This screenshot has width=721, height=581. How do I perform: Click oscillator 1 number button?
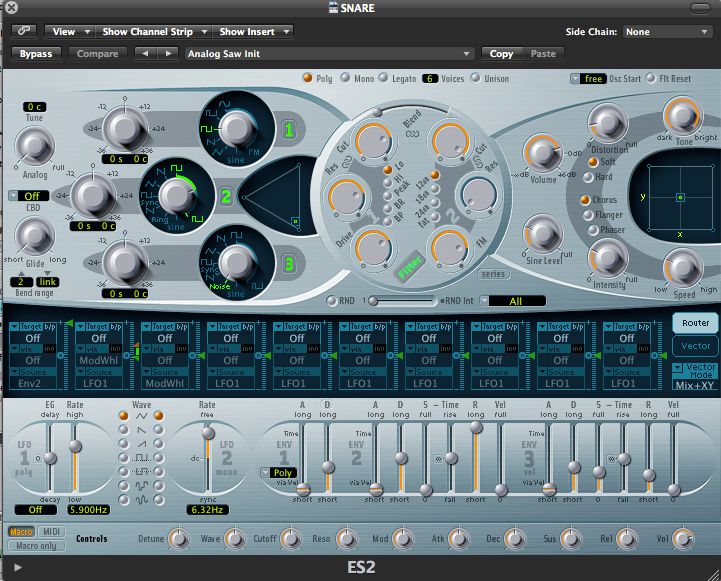click(x=289, y=130)
